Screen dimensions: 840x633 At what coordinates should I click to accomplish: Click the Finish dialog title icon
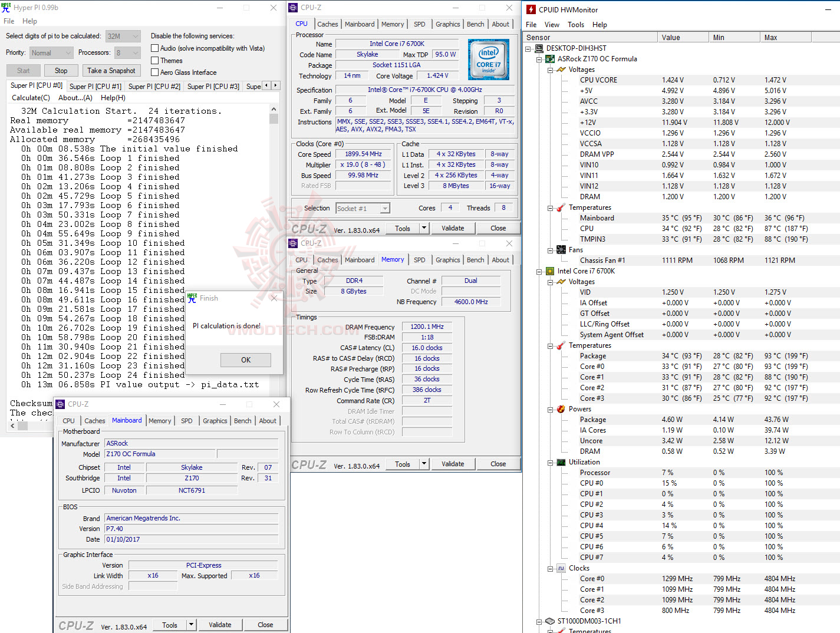[192, 298]
